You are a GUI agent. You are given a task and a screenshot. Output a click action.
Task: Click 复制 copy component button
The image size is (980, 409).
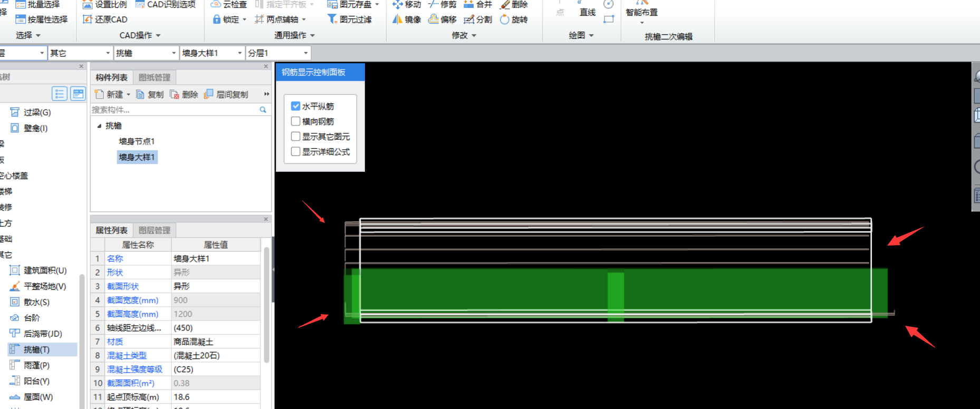point(150,94)
